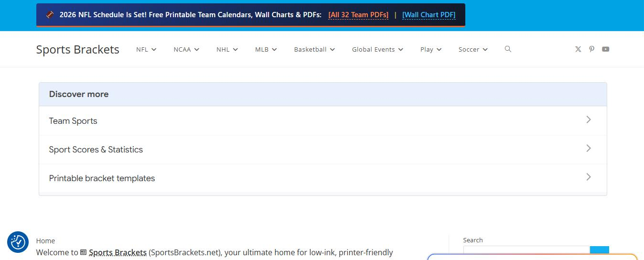Image resolution: width=644 pixels, height=260 pixels.
Task: Click the Home breadcrumb
Action: tap(45, 241)
